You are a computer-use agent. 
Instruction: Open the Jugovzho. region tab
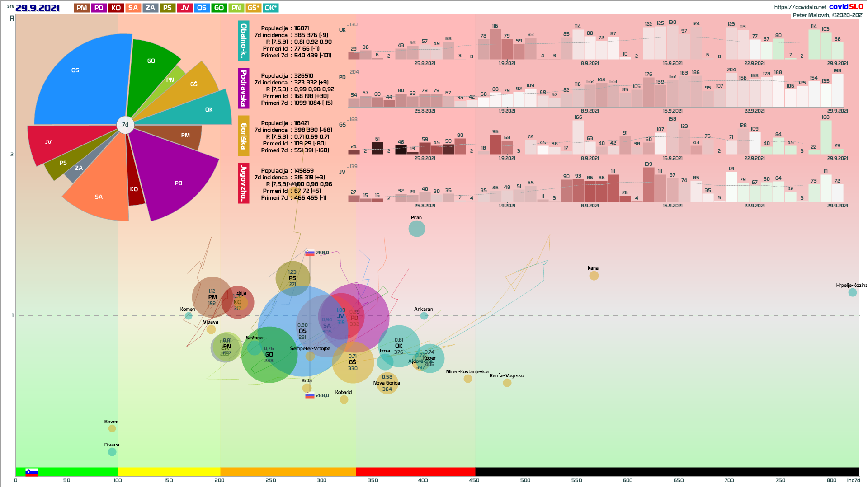244,183
